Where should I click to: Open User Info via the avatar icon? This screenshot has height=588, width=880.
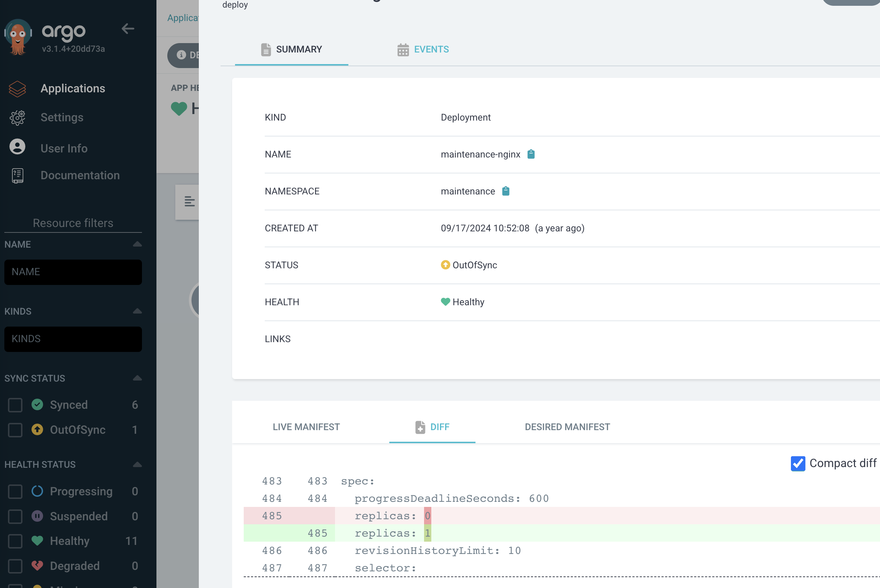point(17,147)
